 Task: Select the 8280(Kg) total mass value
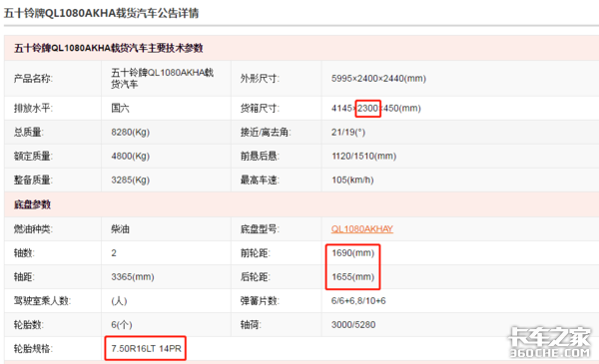coord(130,132)
